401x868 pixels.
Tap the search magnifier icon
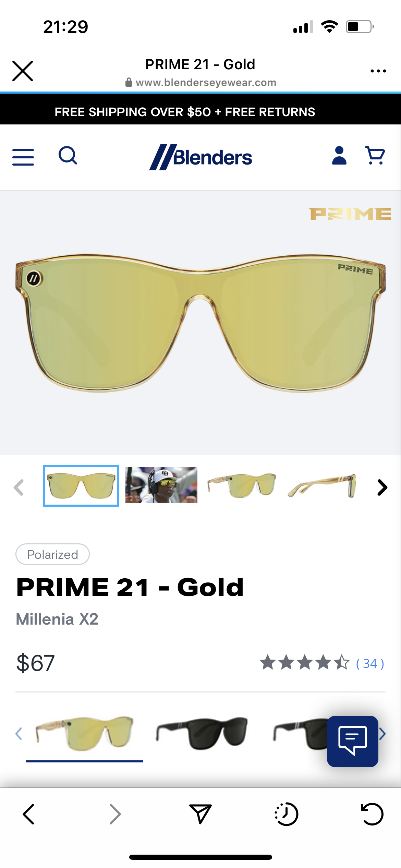pyautogui.click(x=68, y=156)
